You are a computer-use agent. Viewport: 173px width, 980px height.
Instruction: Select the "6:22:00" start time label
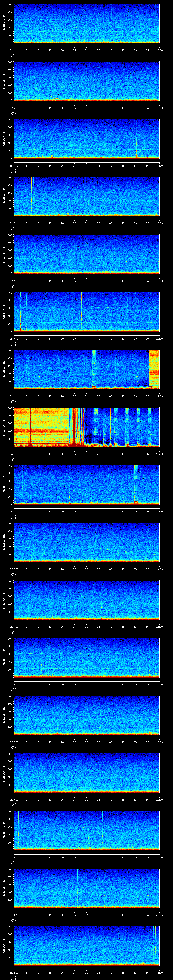14,511
